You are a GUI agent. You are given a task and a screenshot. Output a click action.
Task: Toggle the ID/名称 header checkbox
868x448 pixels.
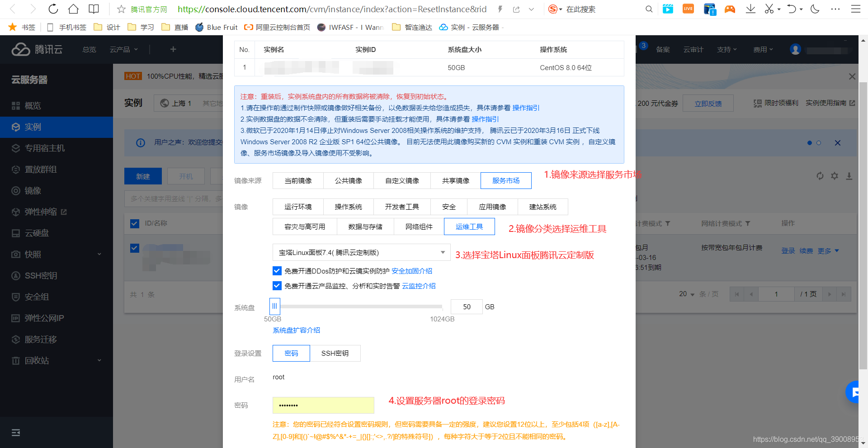click(x=134, y=223)
